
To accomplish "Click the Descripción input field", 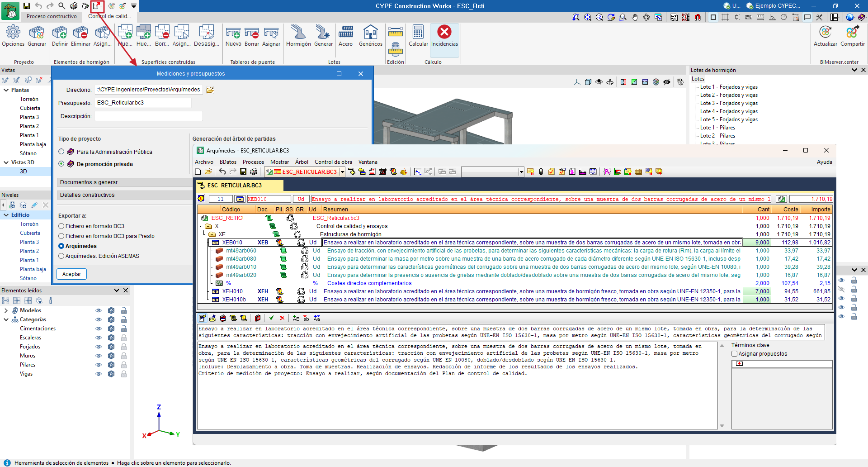I will point(148,116).
